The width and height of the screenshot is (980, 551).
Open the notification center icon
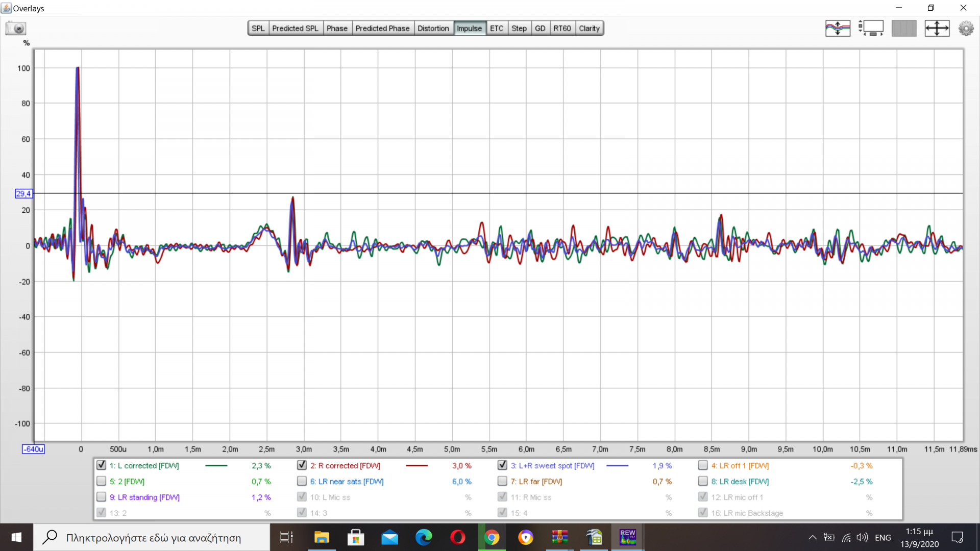tap(957, 537)
